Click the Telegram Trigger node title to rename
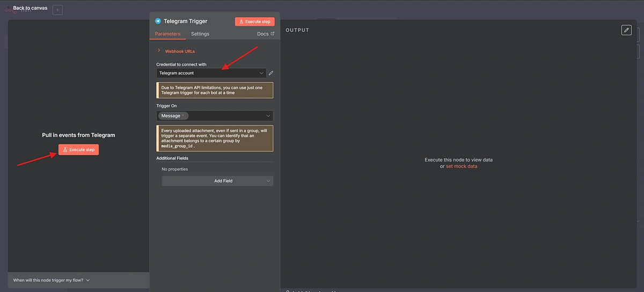Viewport: 644px width, 292px height. [x=185, y=21]
